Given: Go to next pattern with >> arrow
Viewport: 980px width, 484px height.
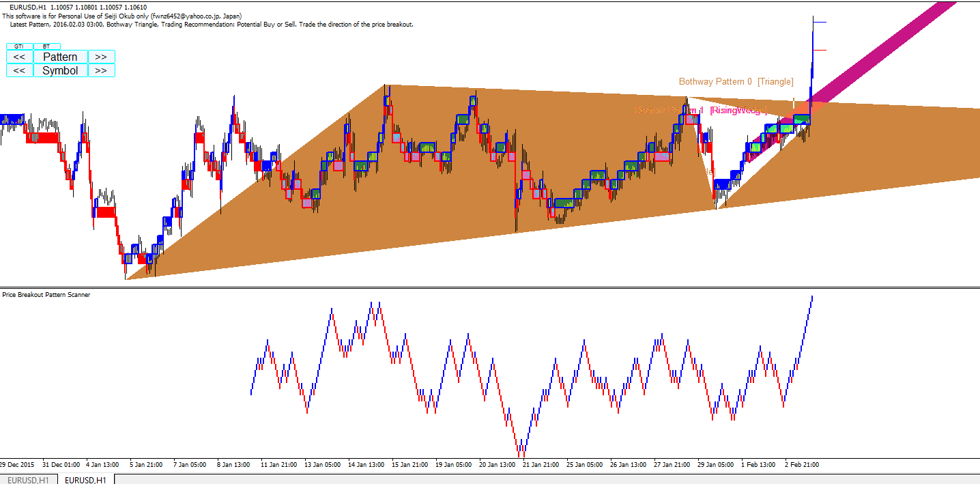Looking at the screenshot, I should [101, 57].
